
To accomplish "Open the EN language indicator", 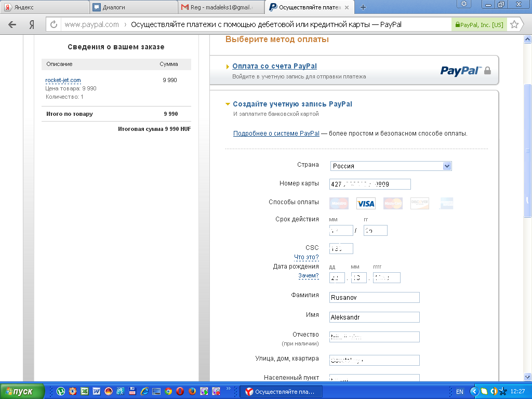I will tap(460, 392).
